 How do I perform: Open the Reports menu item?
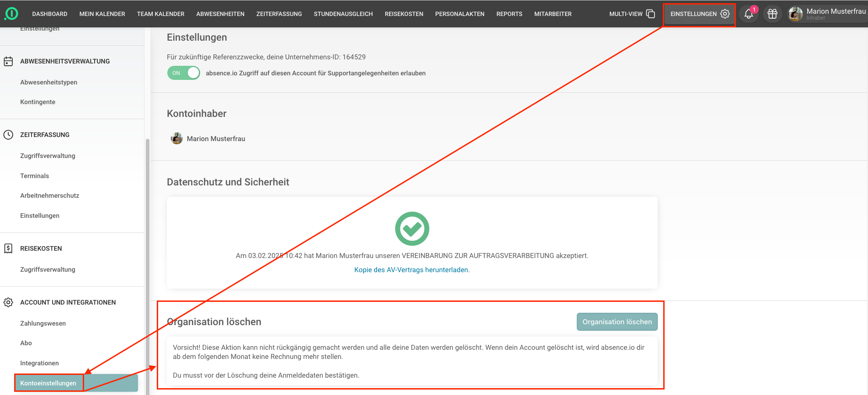pyautogui.click(x=509, y=14)
